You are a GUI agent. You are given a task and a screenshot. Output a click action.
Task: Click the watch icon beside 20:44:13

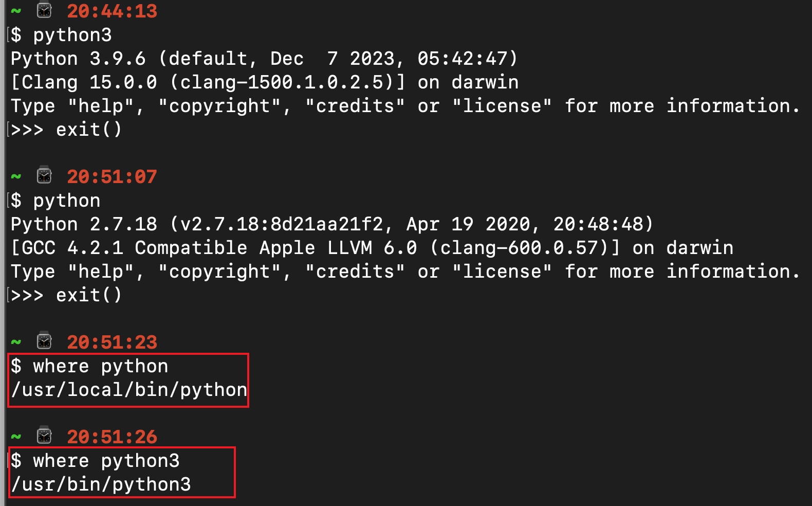coord(44,10)
